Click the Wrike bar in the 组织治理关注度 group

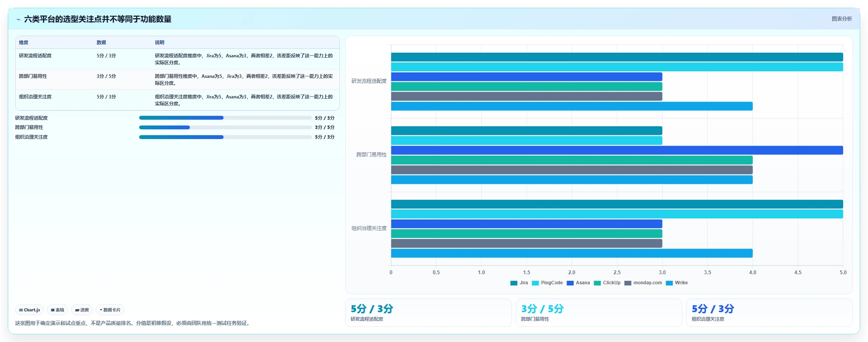click(572, 253)
